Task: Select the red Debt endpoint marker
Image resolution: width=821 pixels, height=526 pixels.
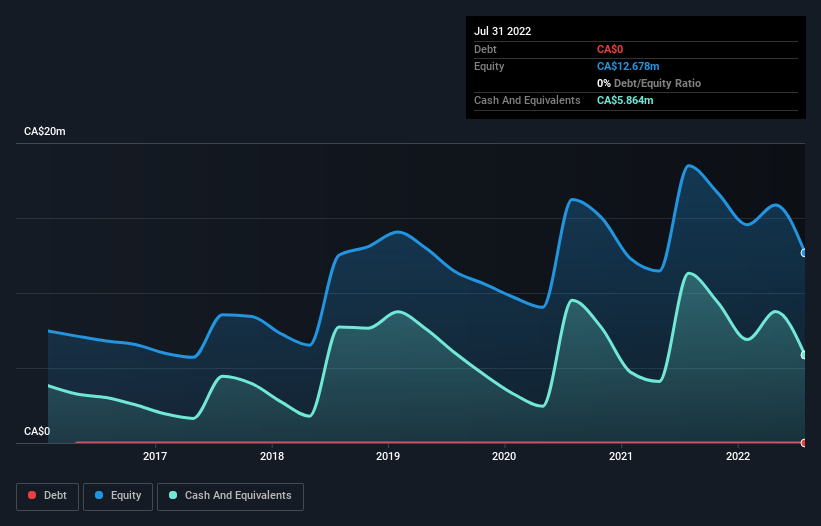Action: (x=804, y=443)
